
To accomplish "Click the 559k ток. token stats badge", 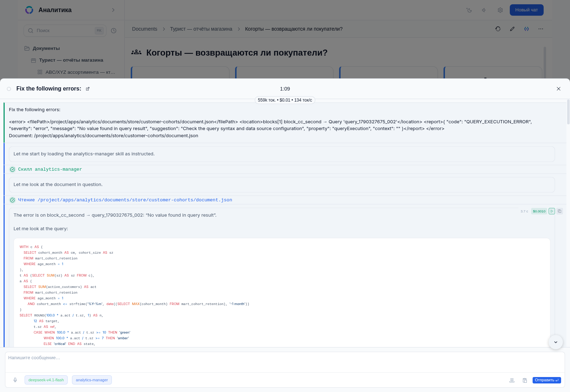I will (285, 100).
